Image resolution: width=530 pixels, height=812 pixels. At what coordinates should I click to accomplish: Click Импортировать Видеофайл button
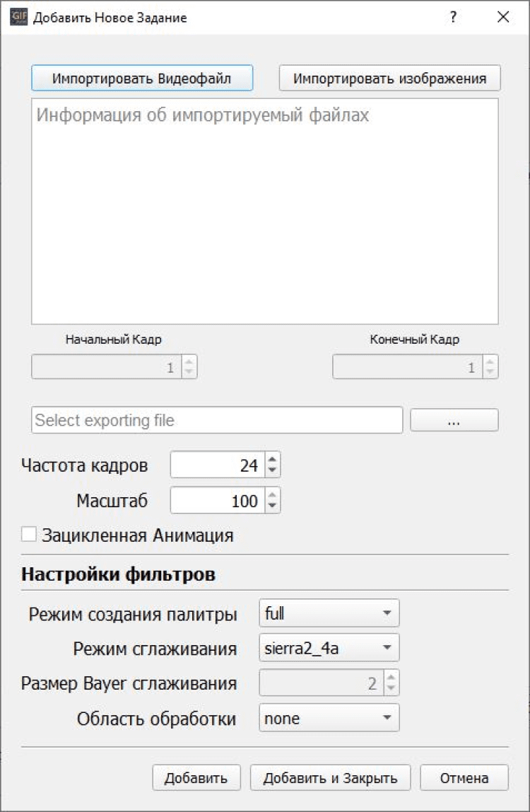click(141, 79)
